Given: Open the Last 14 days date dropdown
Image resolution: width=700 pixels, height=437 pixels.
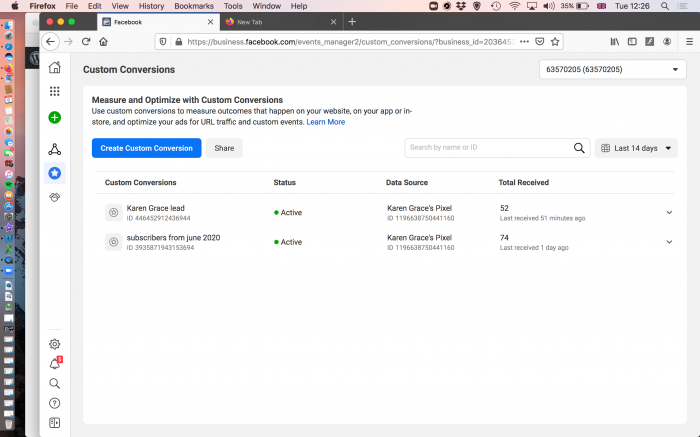Looking at the screenshot, I should point(636,148).
